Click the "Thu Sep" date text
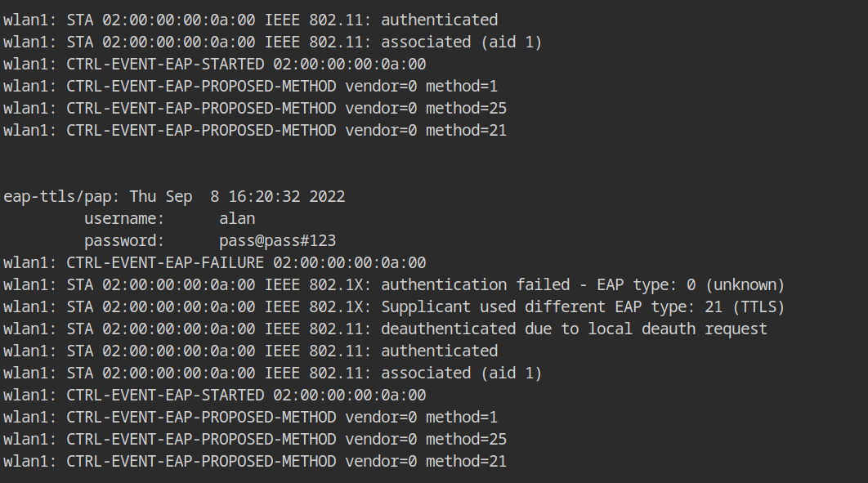Screen dimensions: 868x483 click(160, 197)
